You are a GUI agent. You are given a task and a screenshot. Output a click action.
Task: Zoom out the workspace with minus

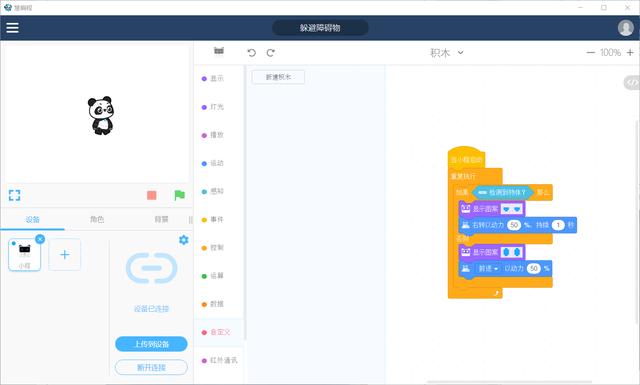click(590, 53)
